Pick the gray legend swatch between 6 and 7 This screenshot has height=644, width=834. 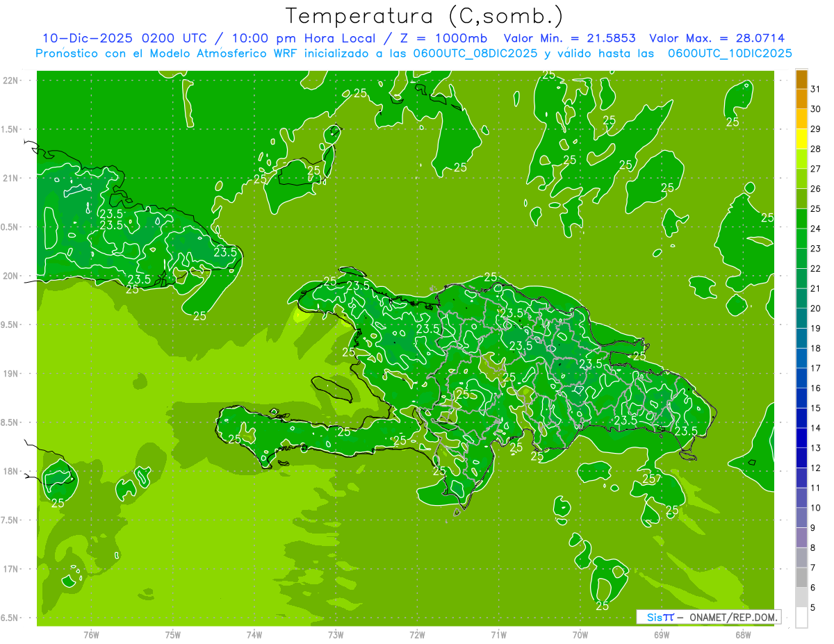801,578
